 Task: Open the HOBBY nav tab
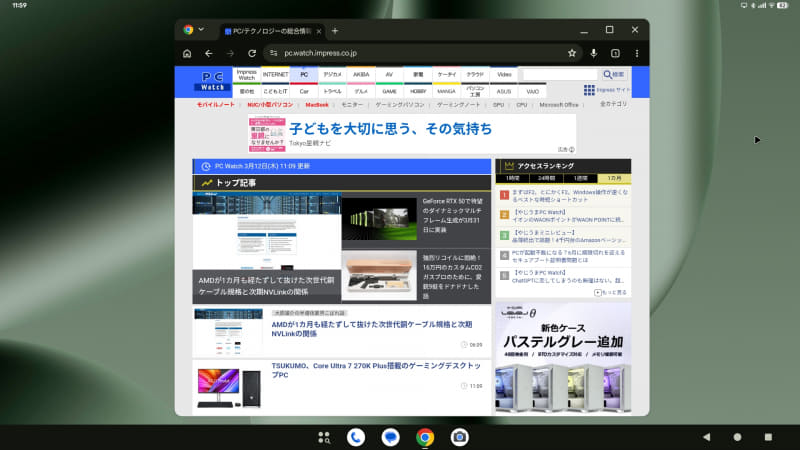tap(418, 91)
